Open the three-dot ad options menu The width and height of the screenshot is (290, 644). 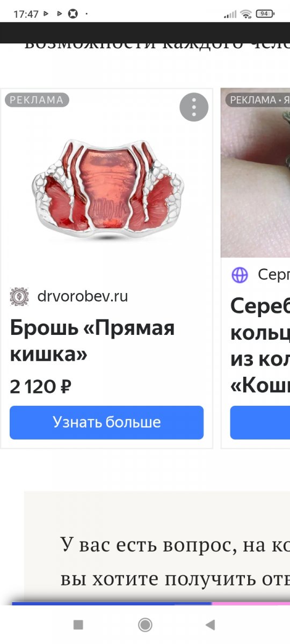[193, 107]
